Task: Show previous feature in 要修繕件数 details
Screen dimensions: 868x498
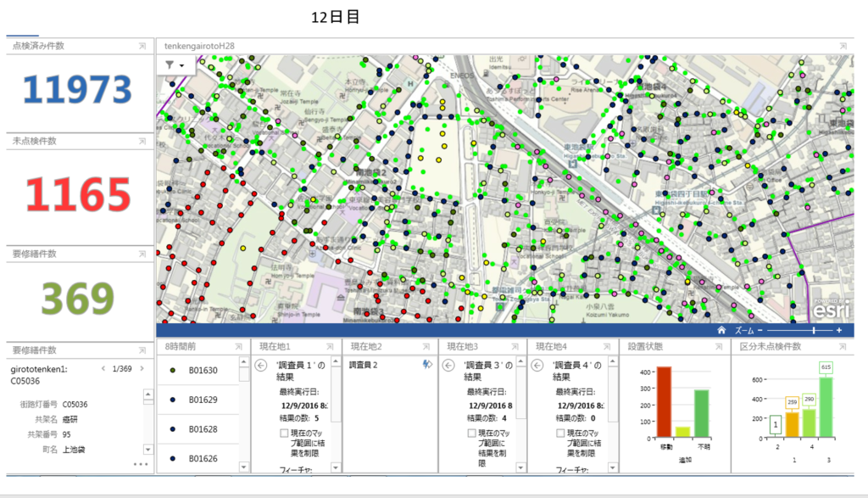Action: (103, 368)
